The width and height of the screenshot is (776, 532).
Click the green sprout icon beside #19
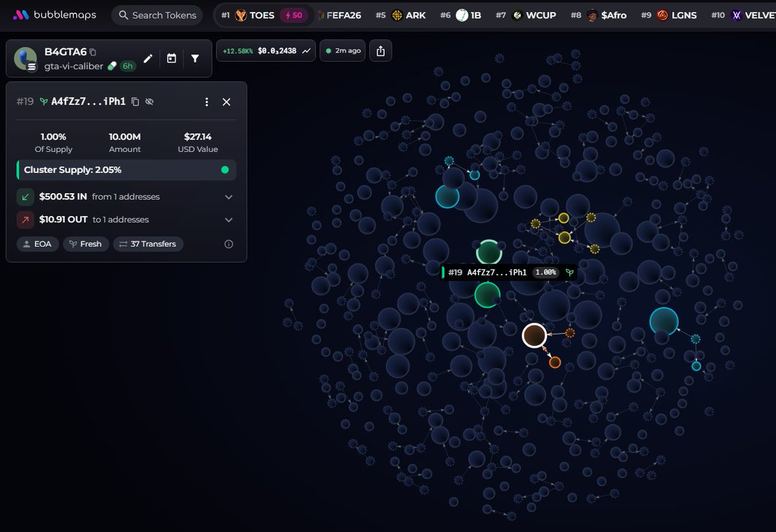44,101
